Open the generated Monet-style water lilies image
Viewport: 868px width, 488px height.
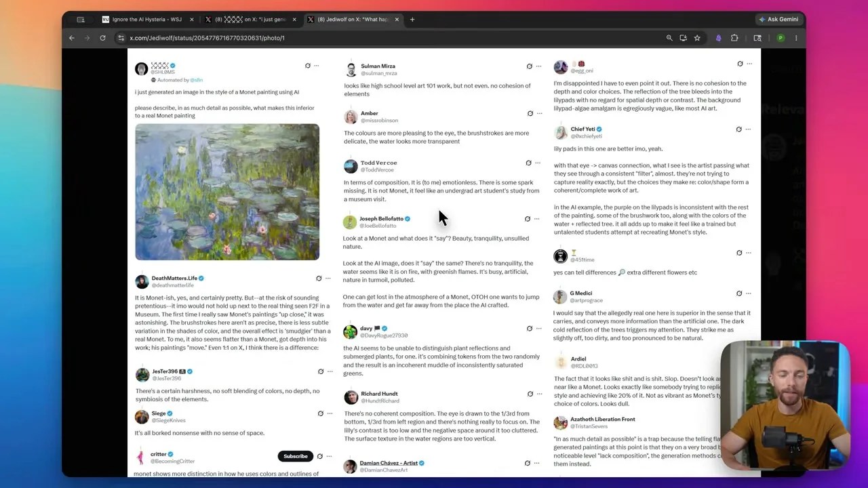click(x=227, y=192)
